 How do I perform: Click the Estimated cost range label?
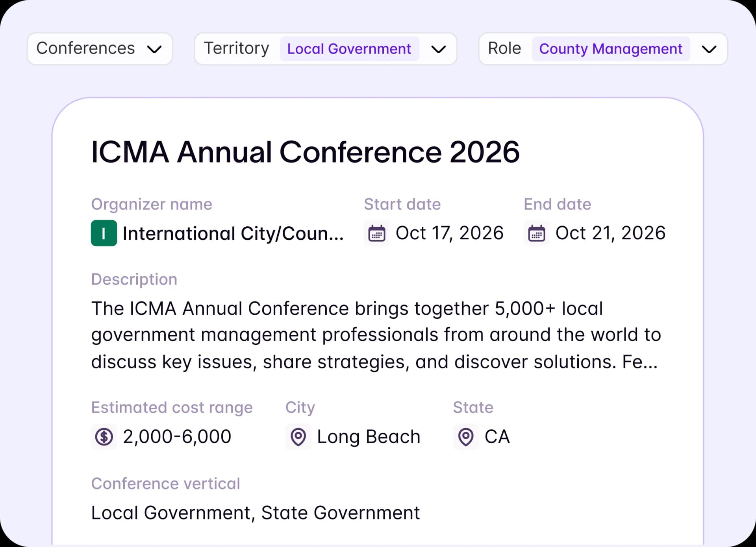(x=172, y=408)
